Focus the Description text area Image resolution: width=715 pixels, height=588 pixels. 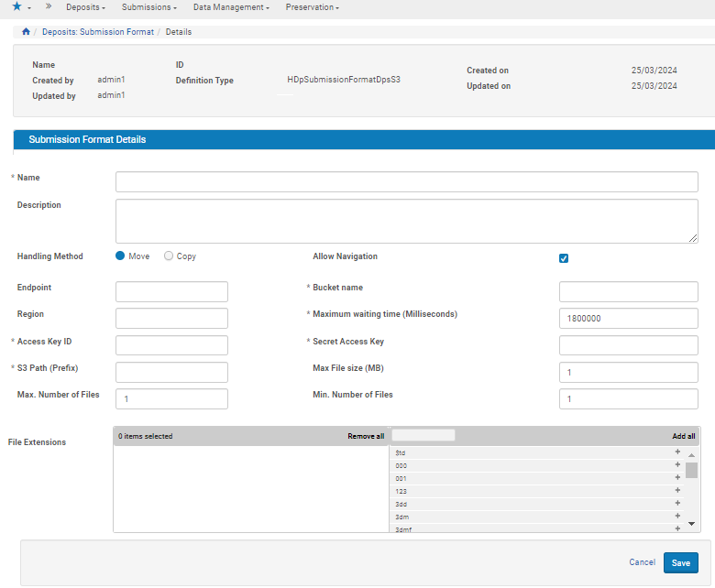(x=407, y=221)
